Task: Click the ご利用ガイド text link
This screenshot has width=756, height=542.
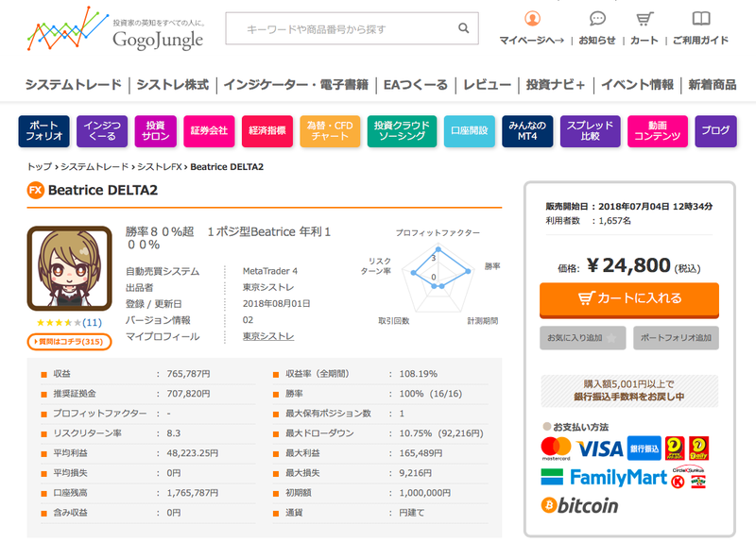Action: [700, 41]
